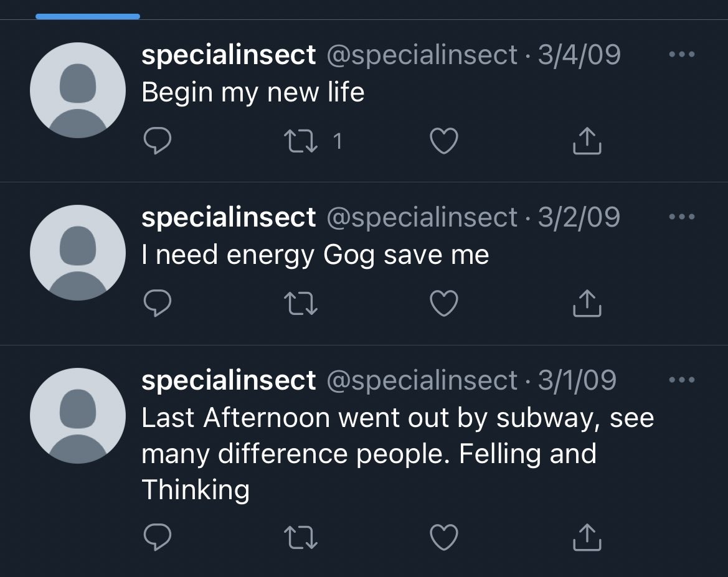Open the "I need energy Gog save me" tweet text

(315, 255)
